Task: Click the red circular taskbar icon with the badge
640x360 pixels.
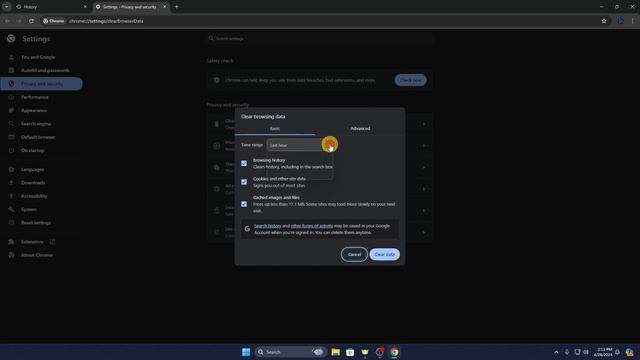Action: pos(379,352)
